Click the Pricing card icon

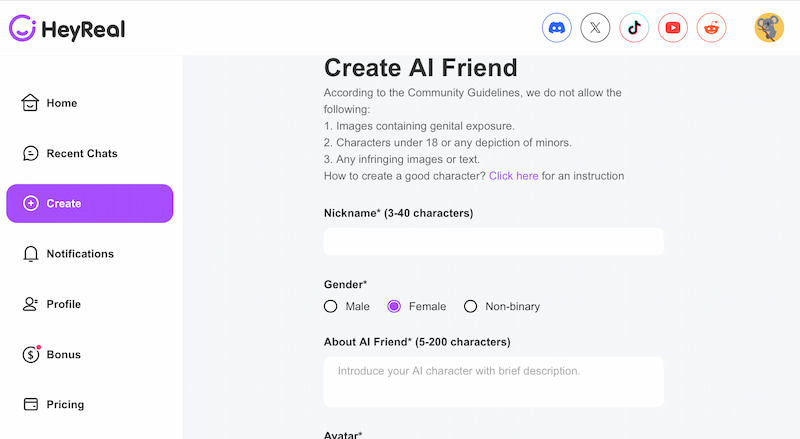[x=31, y=404]
